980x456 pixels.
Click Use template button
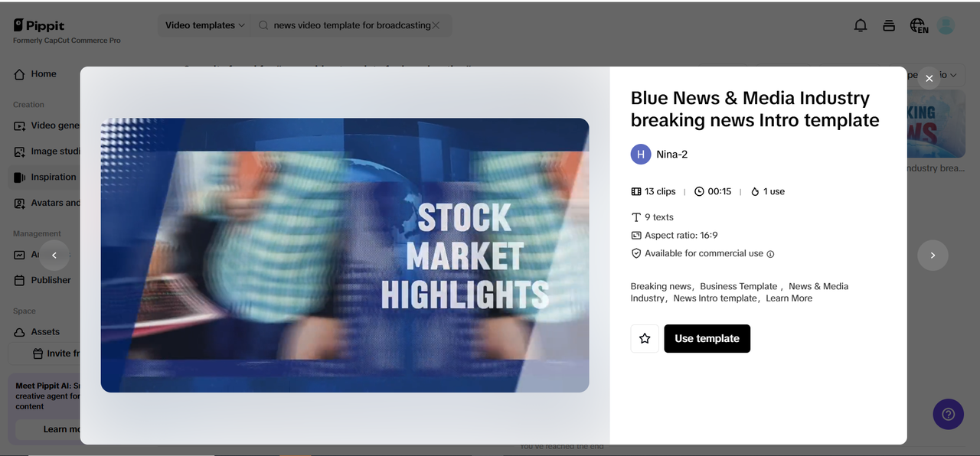[x=707, y=338]
